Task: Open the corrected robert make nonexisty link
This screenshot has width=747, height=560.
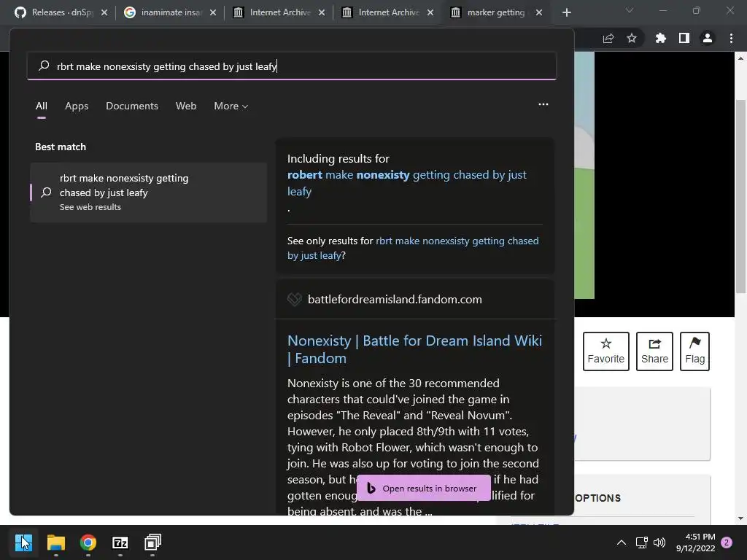Action: [407, 183]
